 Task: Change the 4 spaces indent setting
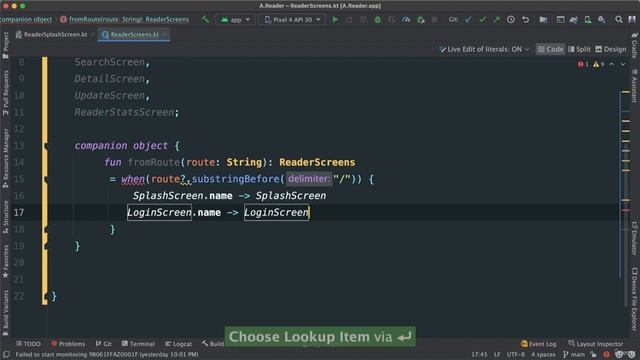coord(543,354)
